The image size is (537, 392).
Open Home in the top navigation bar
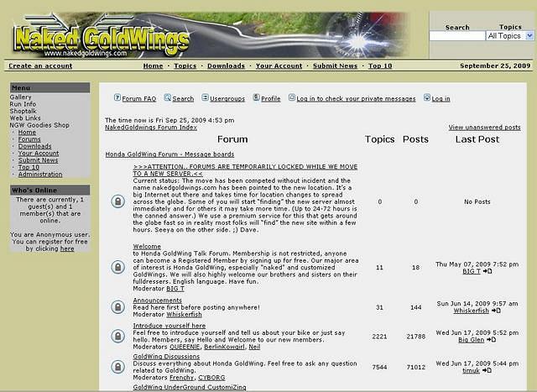(x=153, y=65)
